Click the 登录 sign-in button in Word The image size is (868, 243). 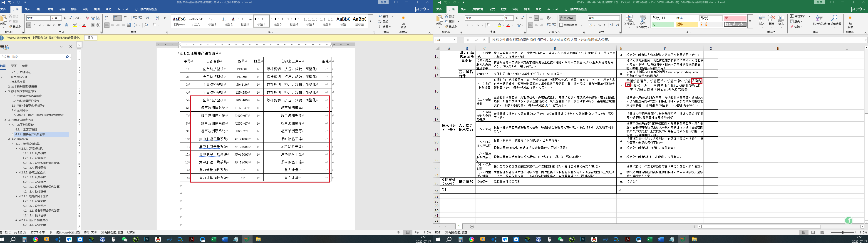(x=383, y=2)
